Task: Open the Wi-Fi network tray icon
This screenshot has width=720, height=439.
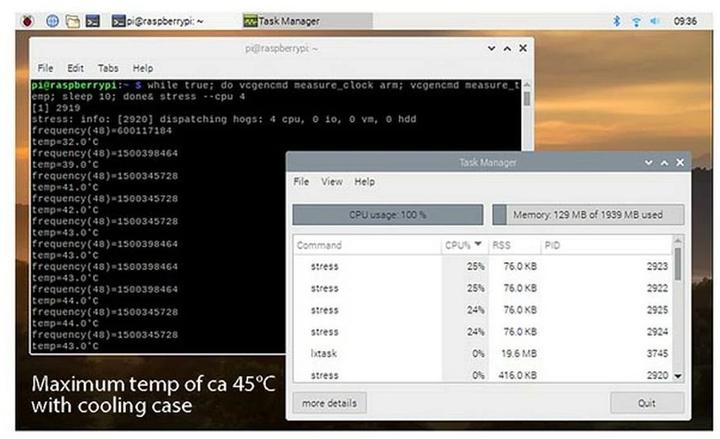Action: click(x=636, y=21)
